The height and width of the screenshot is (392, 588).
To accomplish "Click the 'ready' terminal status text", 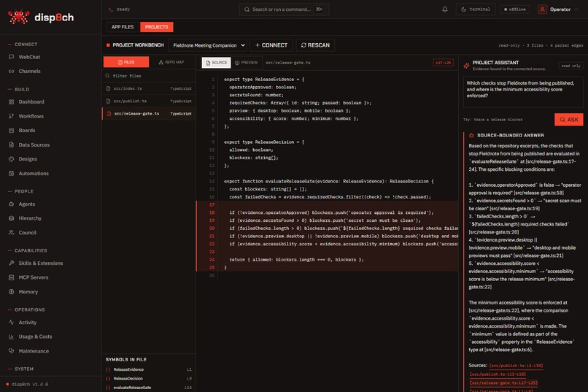I will pos(123,9).
